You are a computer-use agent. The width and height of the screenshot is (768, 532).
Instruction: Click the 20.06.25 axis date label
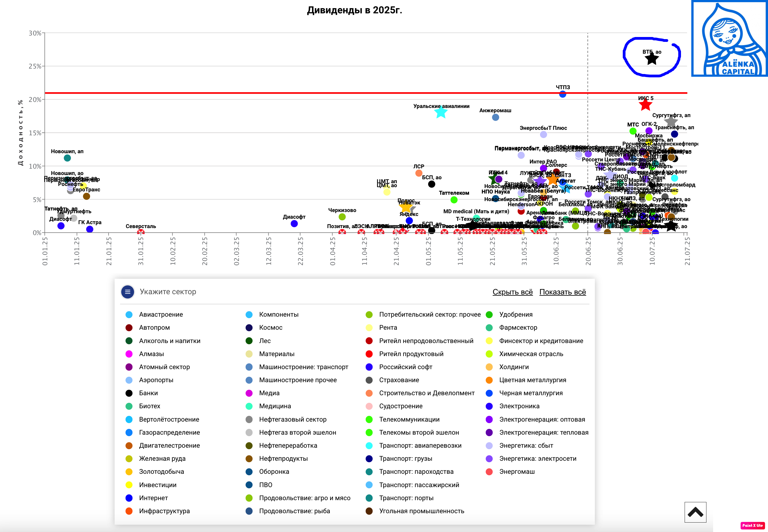(588, 251)
